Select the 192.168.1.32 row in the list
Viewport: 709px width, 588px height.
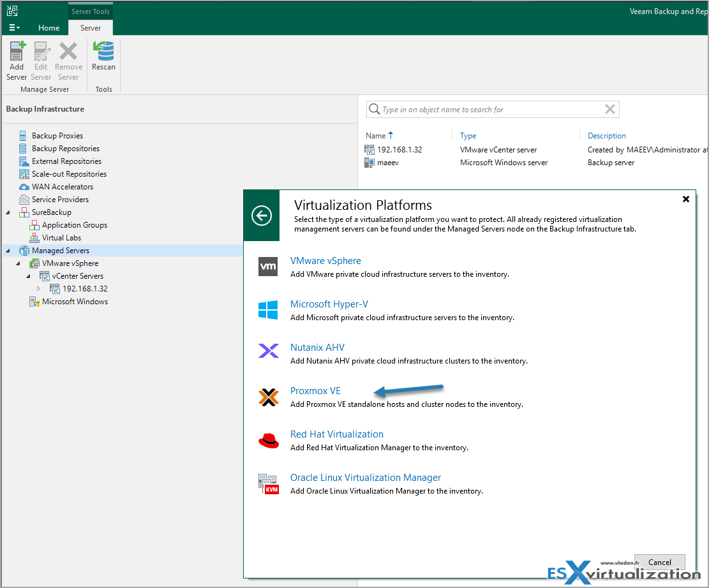point(536,150)
